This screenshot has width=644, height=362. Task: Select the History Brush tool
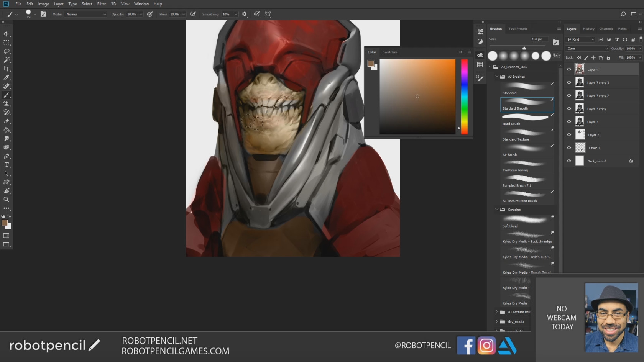point(7,112)
